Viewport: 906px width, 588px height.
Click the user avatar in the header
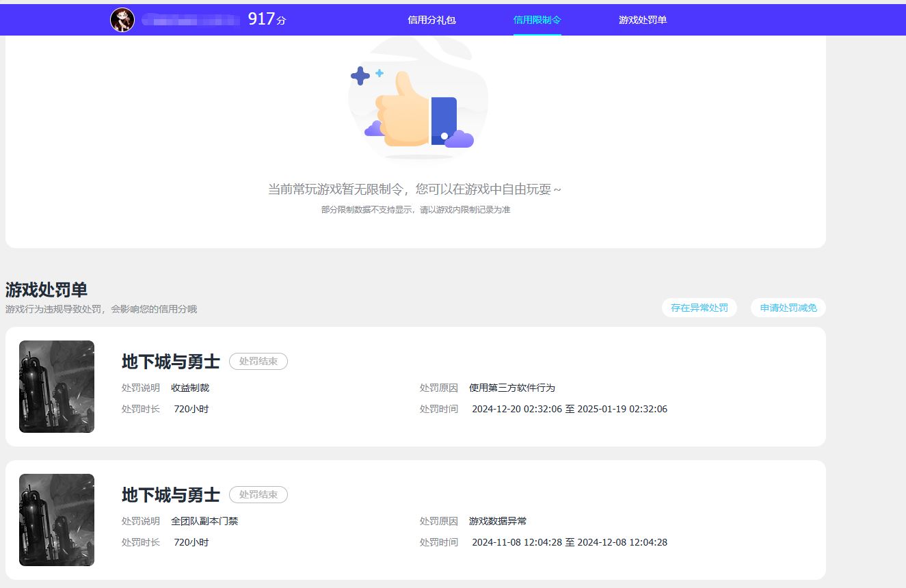tap(122, 20)
